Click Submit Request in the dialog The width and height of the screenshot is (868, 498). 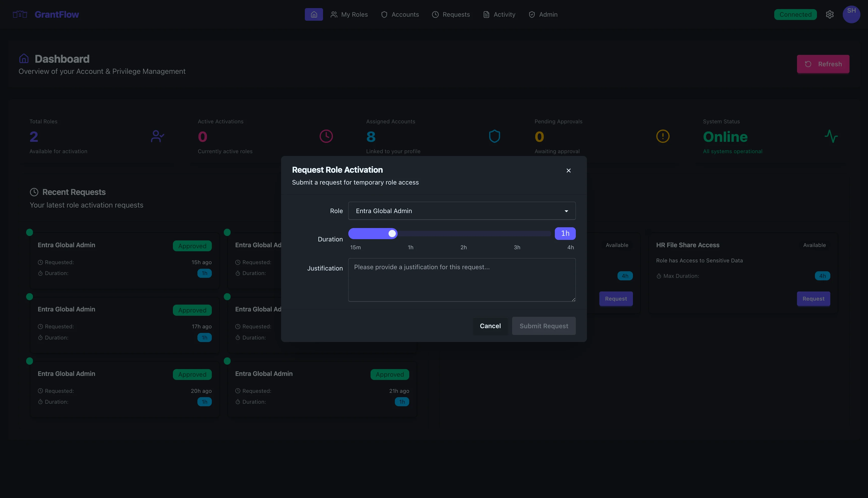tap(543, 326)
